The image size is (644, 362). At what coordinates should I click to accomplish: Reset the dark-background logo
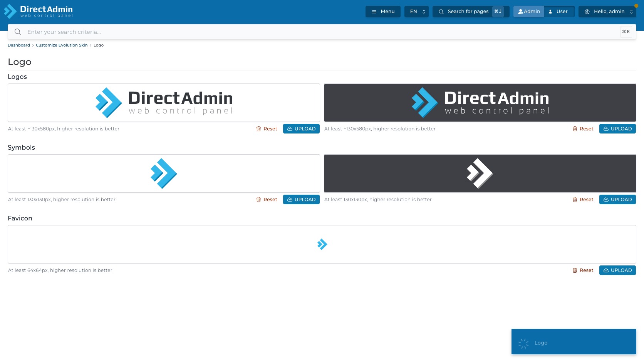click(583, 129)
